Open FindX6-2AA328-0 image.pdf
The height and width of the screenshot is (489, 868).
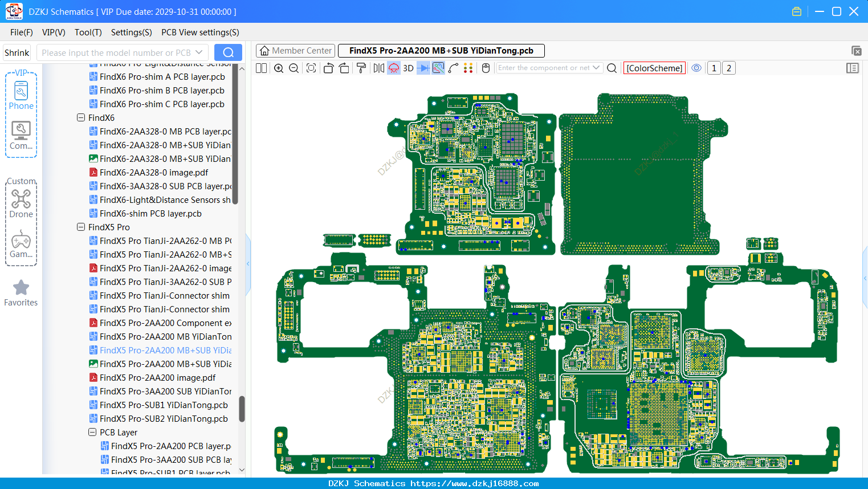pos(154,172)
